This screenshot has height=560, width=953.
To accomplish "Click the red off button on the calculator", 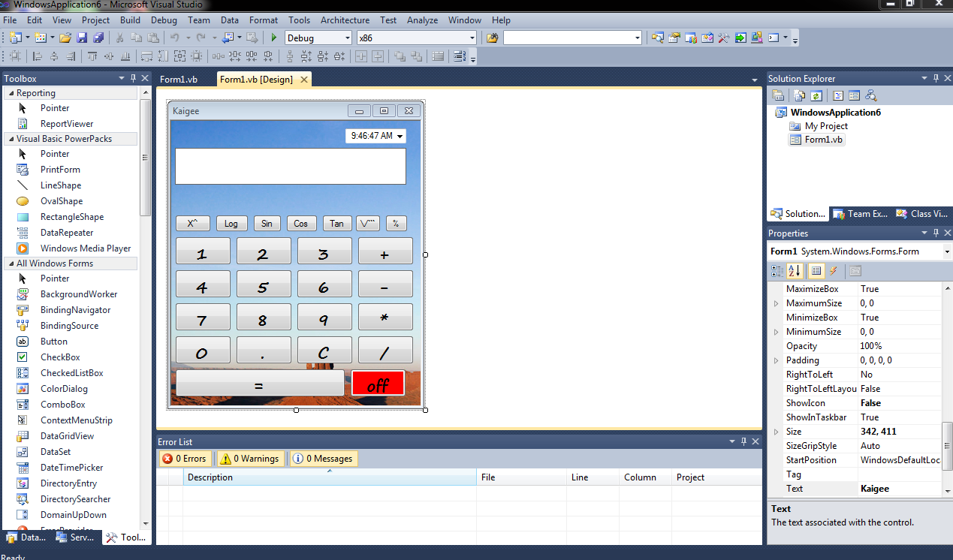I will click(x=377, y=383).
